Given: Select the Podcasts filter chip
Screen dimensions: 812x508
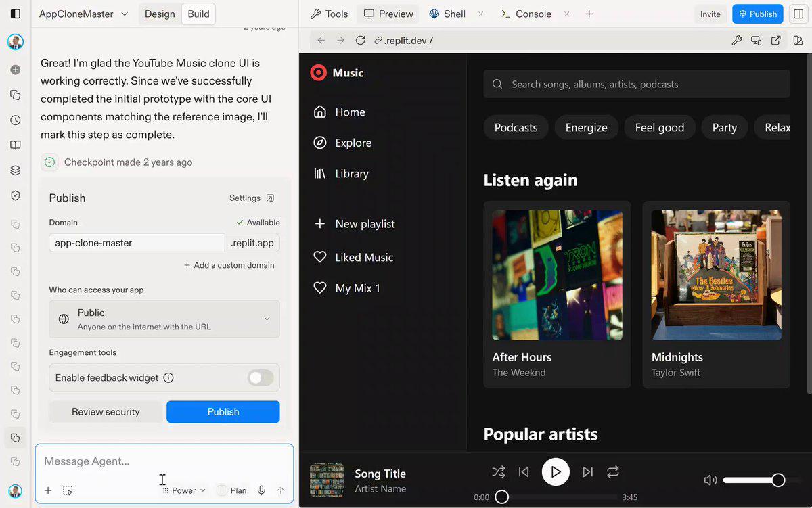Looking at the screenshot, I should click(516, 127).
